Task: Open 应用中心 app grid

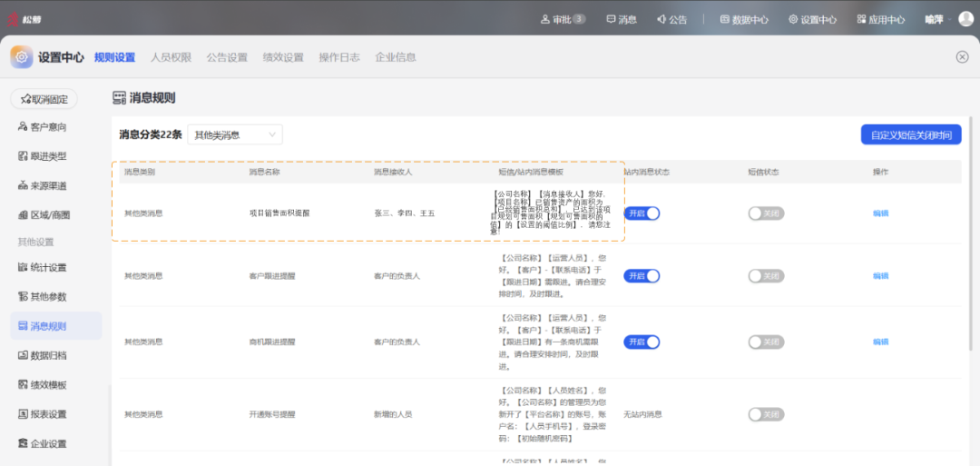Action: (880, 19)
